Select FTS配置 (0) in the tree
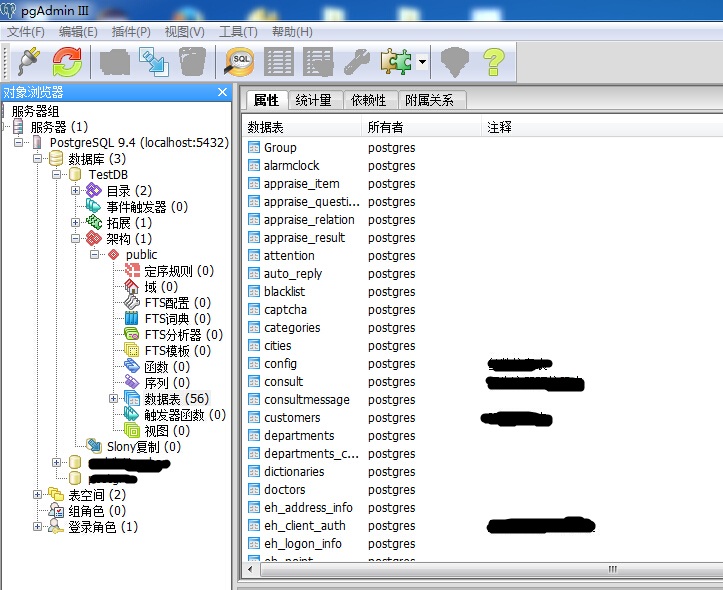This screenshot has width=723, height=590. (x=178, y=303)
